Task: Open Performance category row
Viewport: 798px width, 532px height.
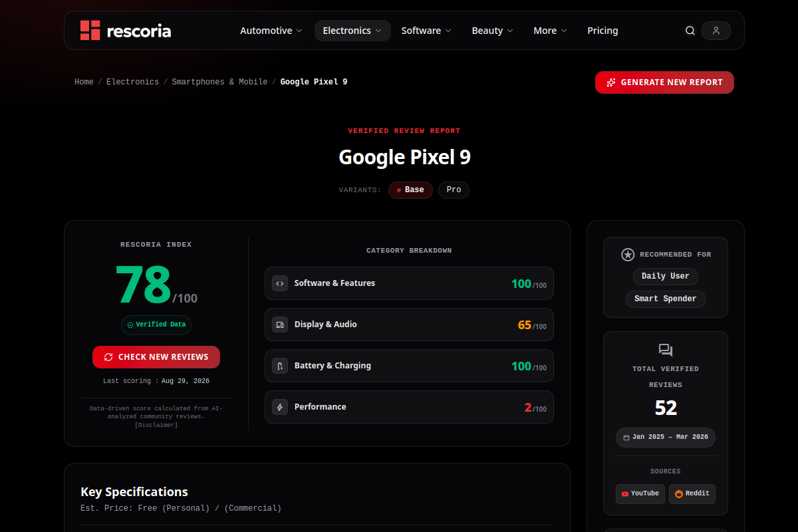Action: [x=409, y=407]
